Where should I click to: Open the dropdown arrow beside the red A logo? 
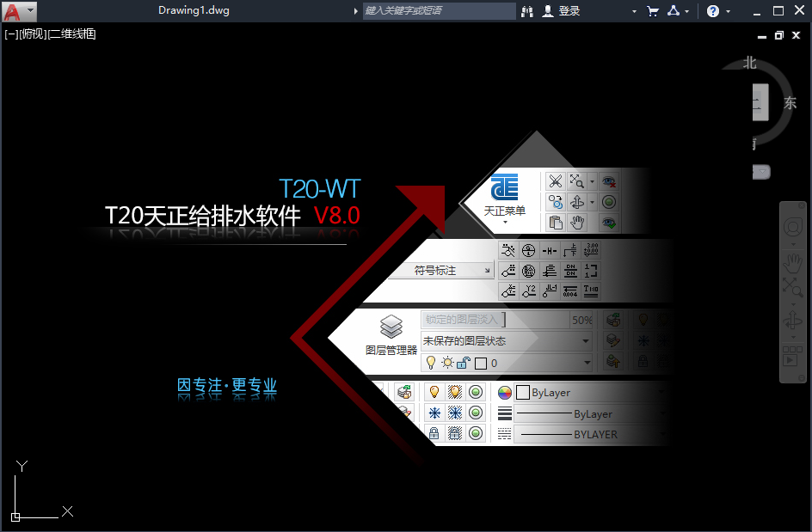tap(31, 10)
